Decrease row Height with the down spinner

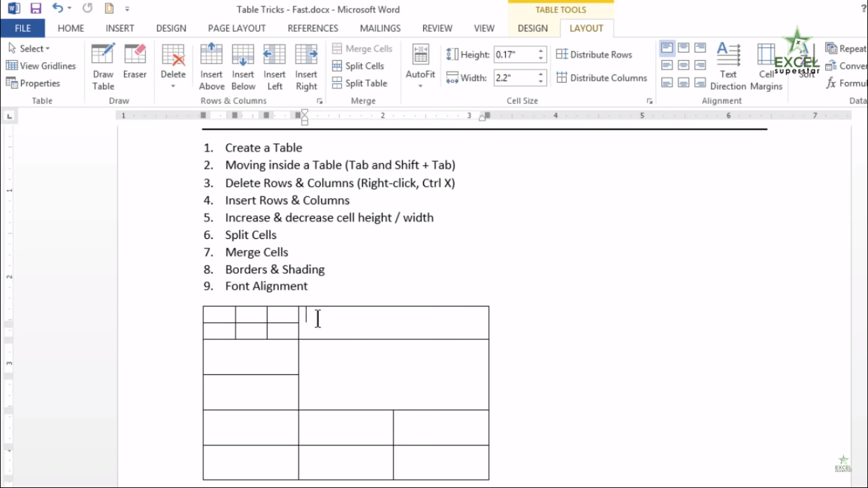tap(541, 58)
